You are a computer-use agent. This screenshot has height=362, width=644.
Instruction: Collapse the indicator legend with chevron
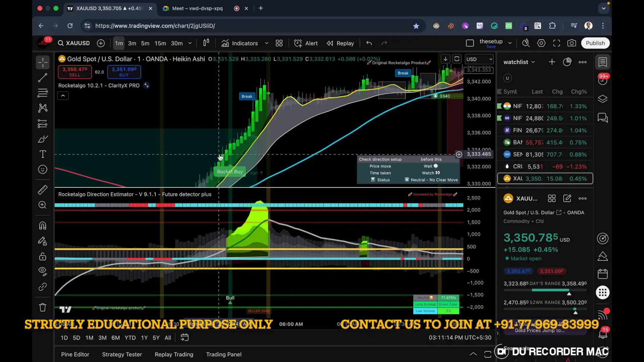[x=63, y=96]
